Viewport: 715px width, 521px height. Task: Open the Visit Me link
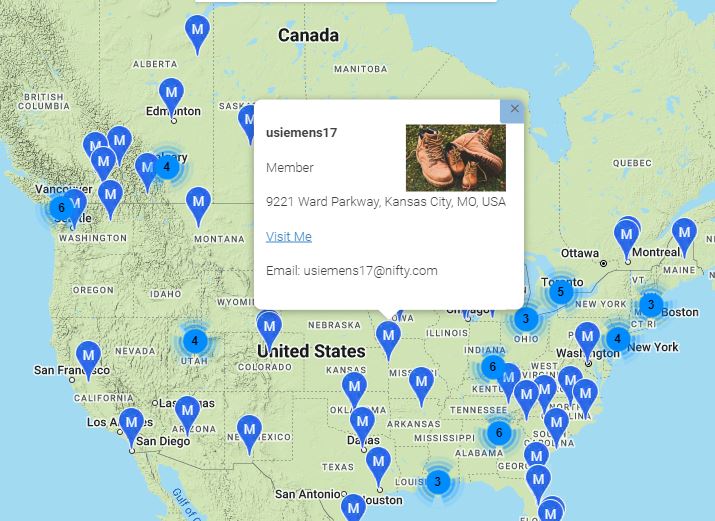(x=288, y=236)
